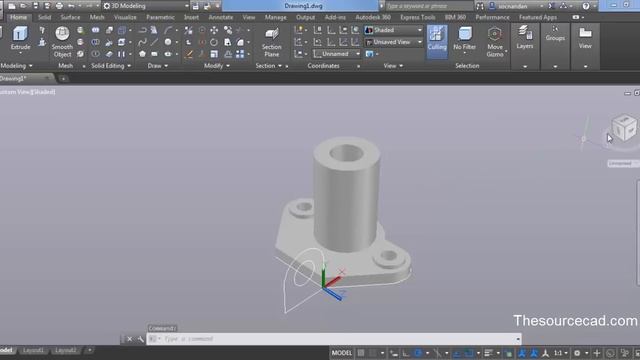Open the Shaded visual style dropdown
The width and height of the screenshot is (640, 360).
pyautogui.click(x=393, y=30)
